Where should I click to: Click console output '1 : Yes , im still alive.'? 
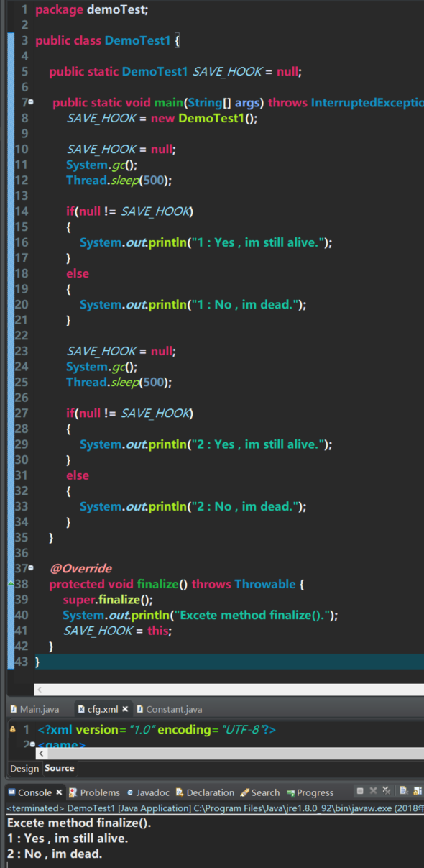click(68, 839)
